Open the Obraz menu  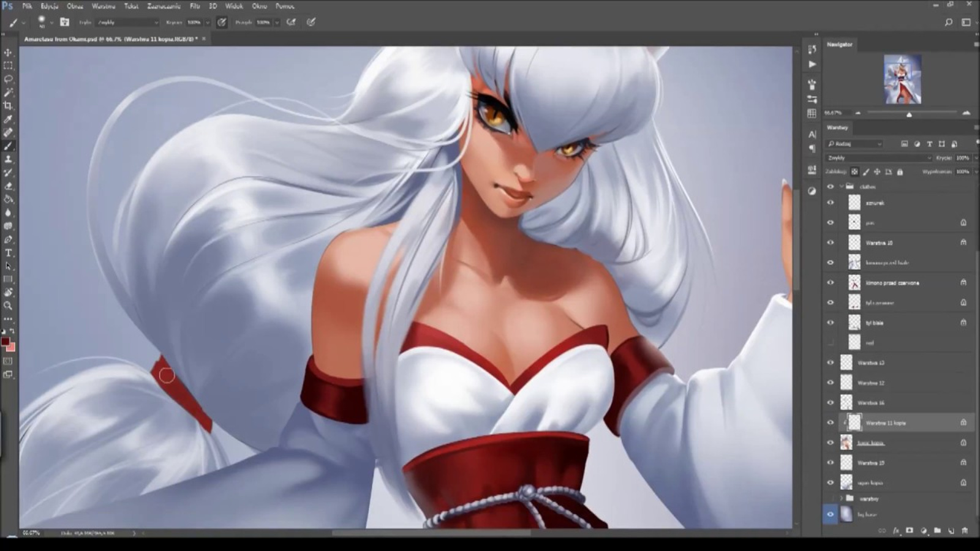click(75, 6)
